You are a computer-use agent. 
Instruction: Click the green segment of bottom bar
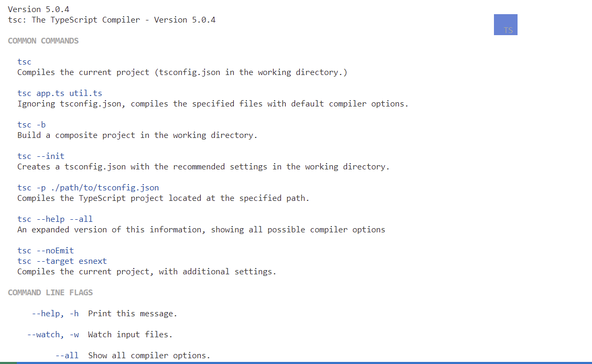8,362
